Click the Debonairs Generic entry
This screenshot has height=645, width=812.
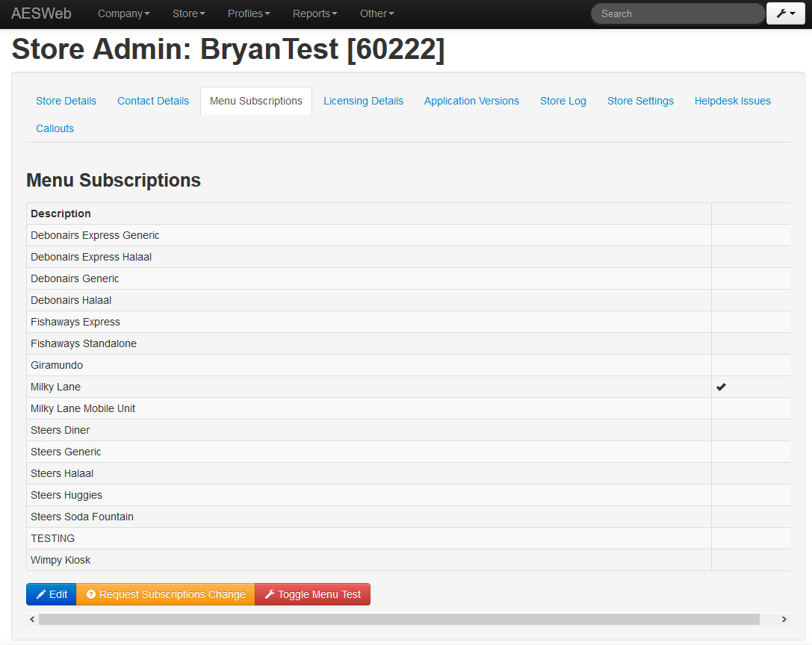[x=75, y=278]
